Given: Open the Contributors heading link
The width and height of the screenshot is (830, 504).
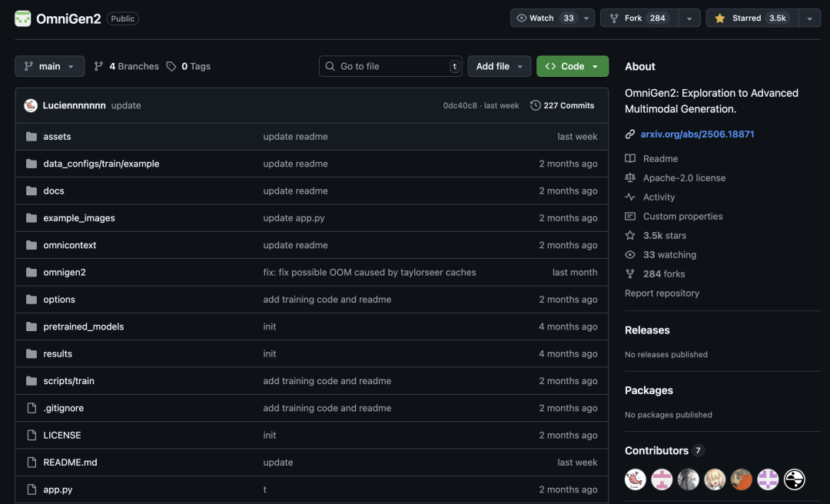Looking at the screenshot, I should point(664,450).
